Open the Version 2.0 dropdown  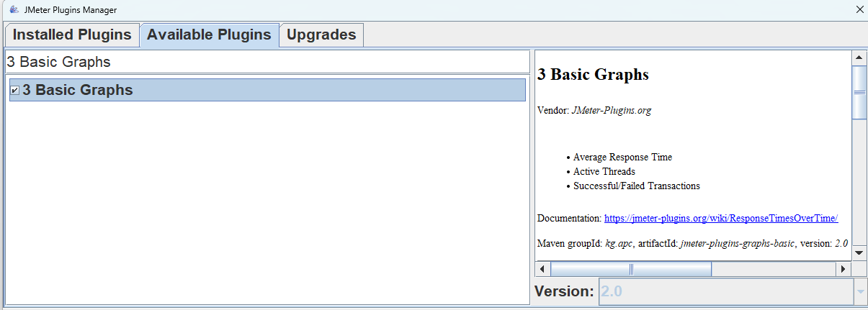click(861, 291)
